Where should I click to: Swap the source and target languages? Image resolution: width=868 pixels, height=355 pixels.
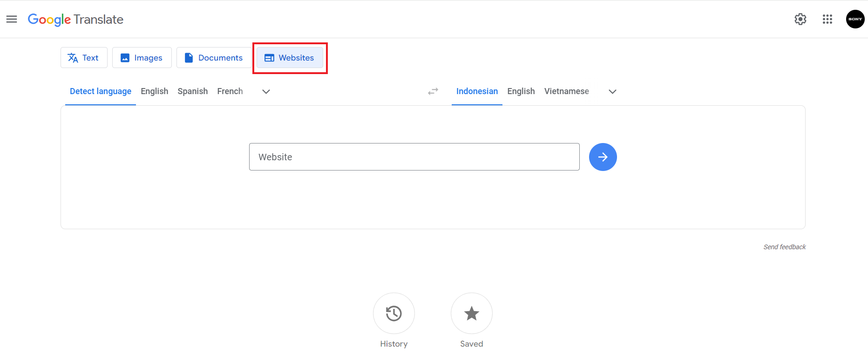433,91
